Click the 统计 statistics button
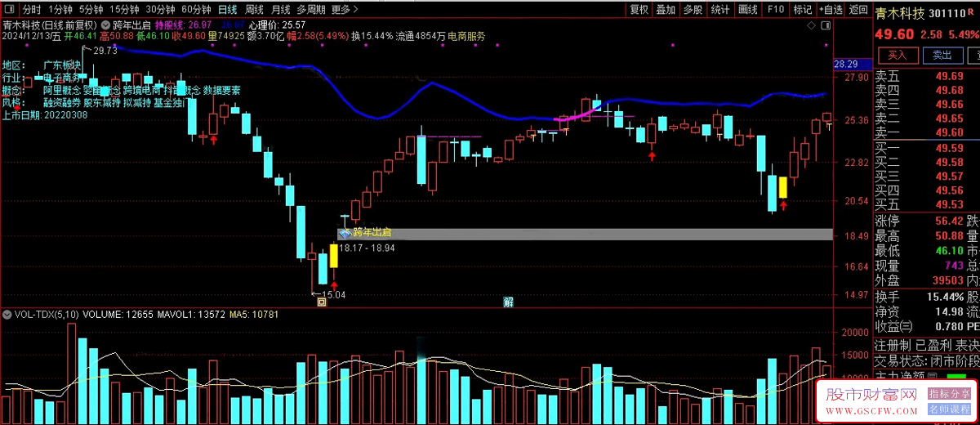The width and height of the screenshot is (980, 425). point(719,10)
